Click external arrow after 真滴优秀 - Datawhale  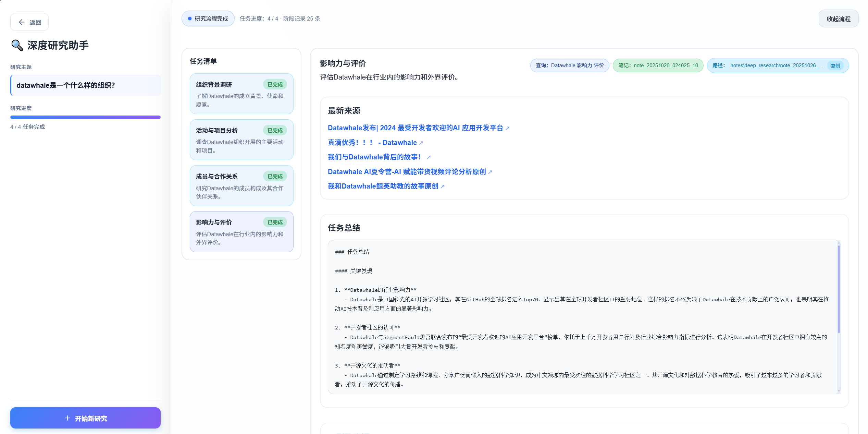tap(421, 143)
